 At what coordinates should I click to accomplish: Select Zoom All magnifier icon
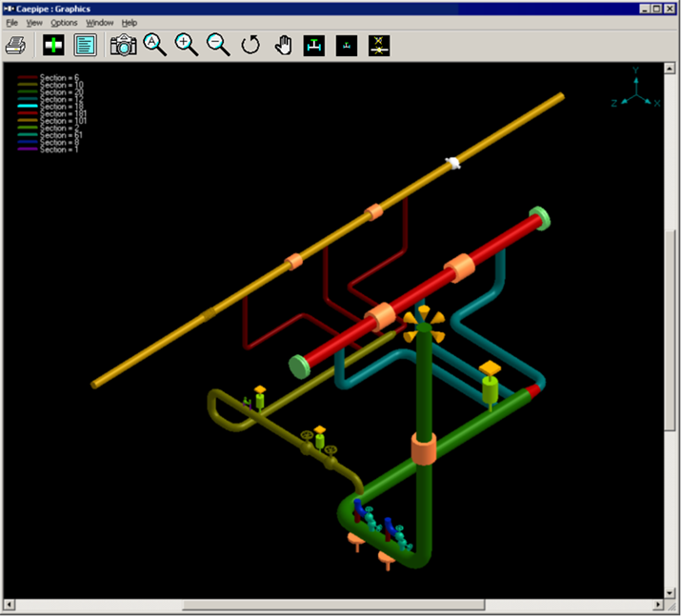[154, 45]
